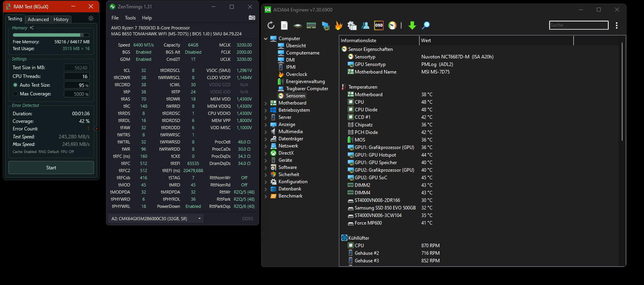Click the green RAM module toolbar icon in AIDA64

[311, 25]
